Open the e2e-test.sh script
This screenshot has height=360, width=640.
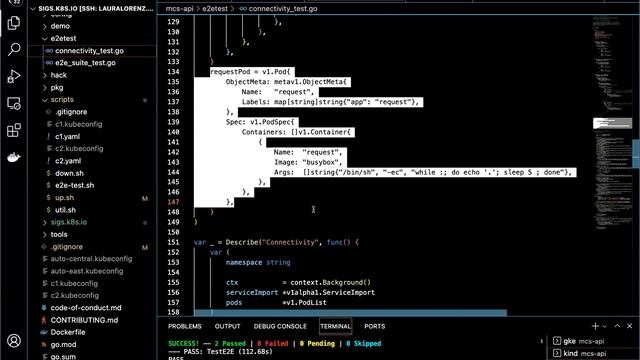pos(92,185)
